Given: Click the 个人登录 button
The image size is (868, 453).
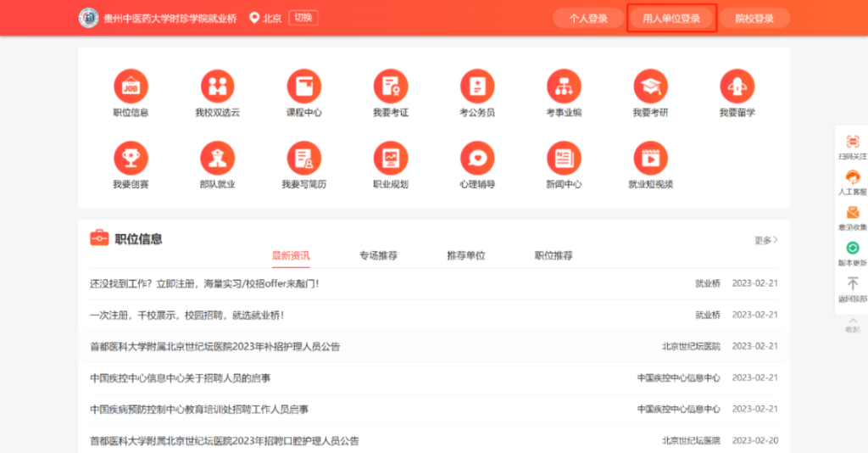Looking at the screenshot, I should [588, 19].
